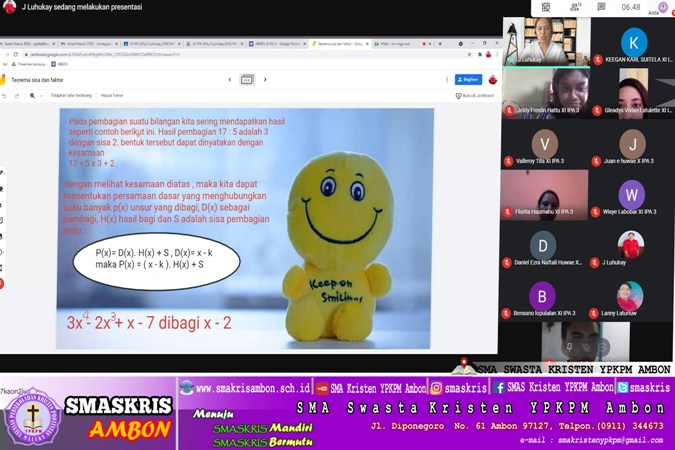
Task: Open 'ABSEN' bookmark
Action: pos(59,64)
